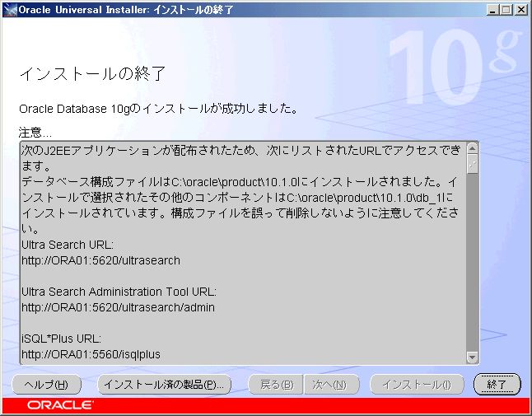Click the scrollbar thumb in notes box

click(472, 164)
